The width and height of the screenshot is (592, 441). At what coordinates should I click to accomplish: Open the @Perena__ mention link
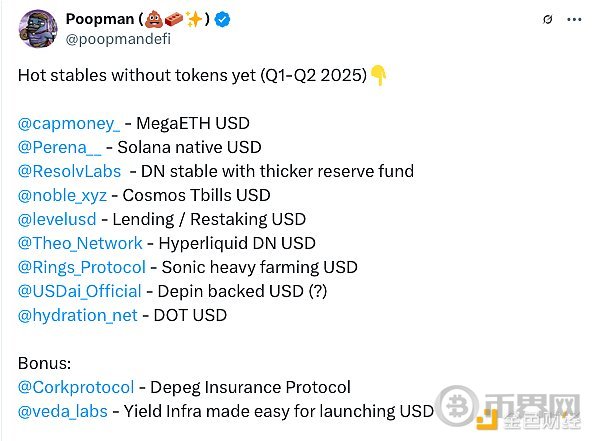60,148
